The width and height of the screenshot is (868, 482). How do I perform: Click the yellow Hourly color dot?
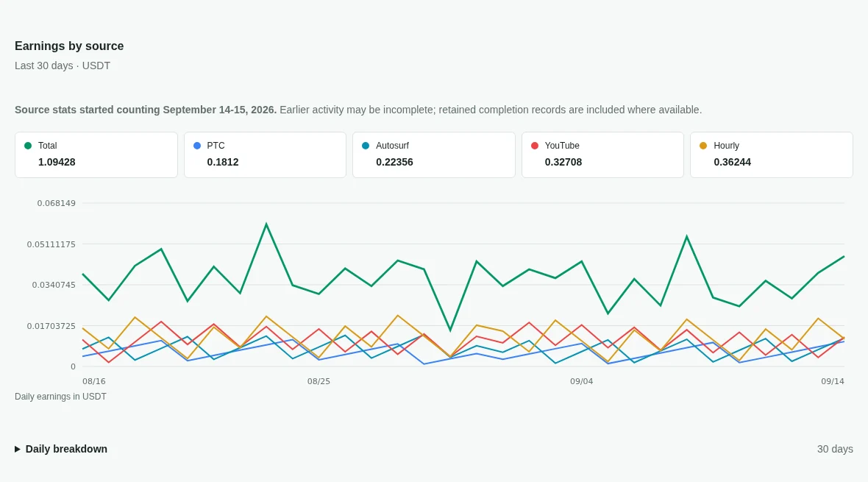click(x=703, y=146)
